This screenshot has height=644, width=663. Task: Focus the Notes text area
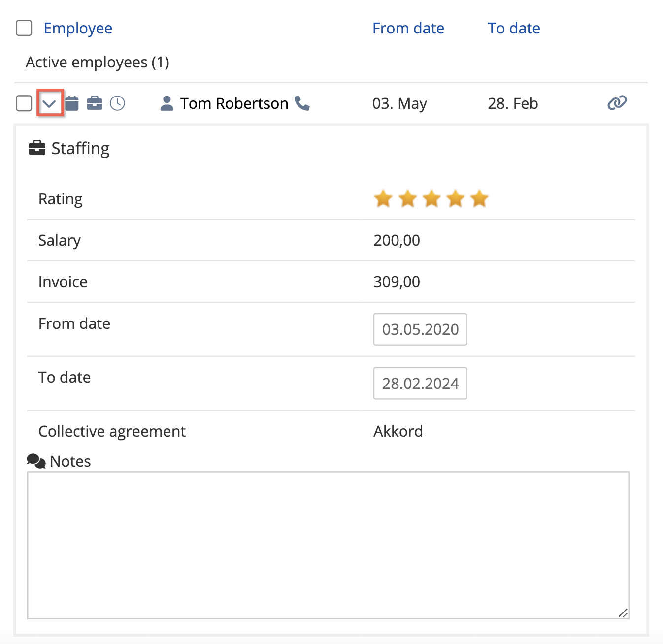[x=328, y=545]
